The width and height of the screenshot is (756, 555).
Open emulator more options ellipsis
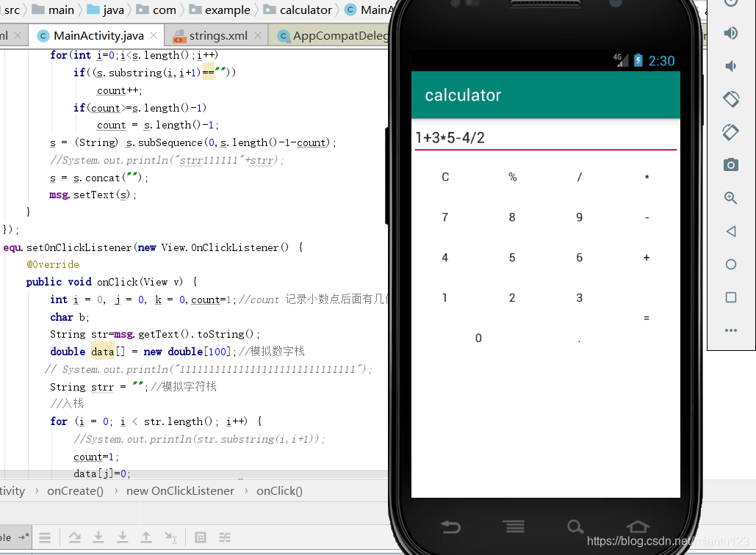click(731, 330)
